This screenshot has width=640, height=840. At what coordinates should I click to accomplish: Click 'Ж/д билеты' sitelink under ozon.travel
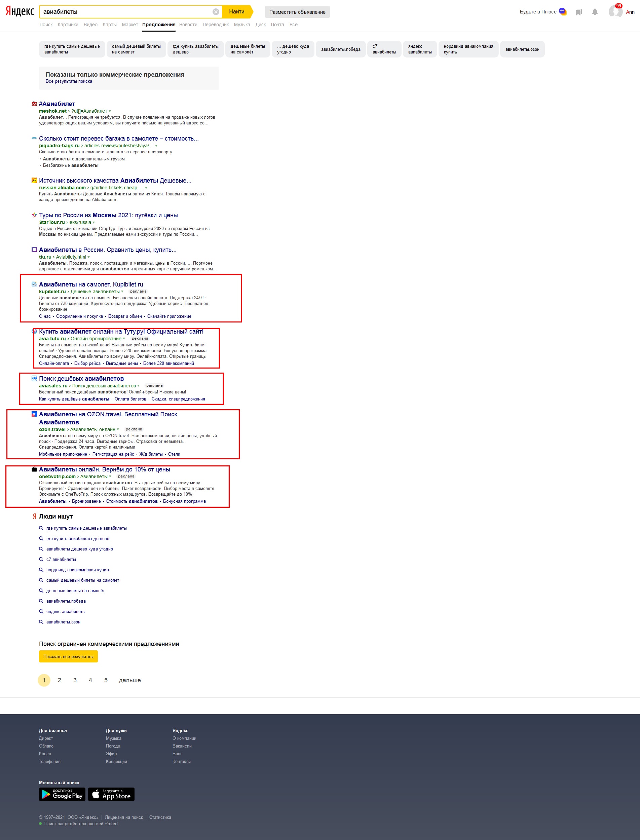(x=151, y=454)
